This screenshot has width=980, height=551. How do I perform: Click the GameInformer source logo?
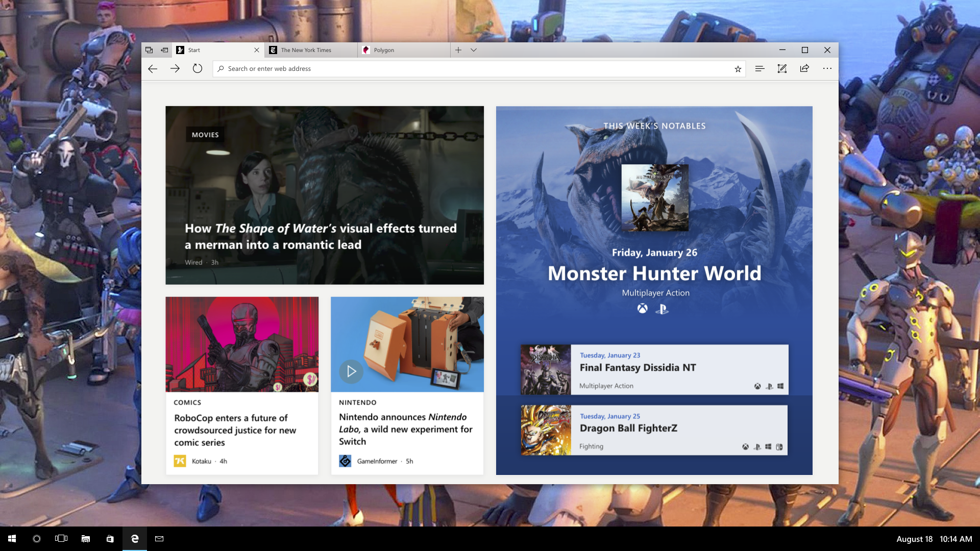[x=345, y=461]
